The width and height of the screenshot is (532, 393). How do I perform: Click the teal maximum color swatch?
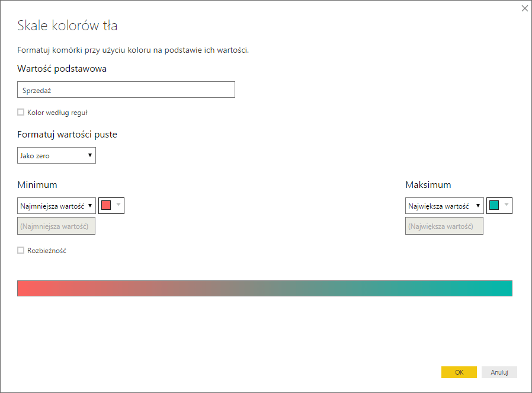click(x=494, y=206)
